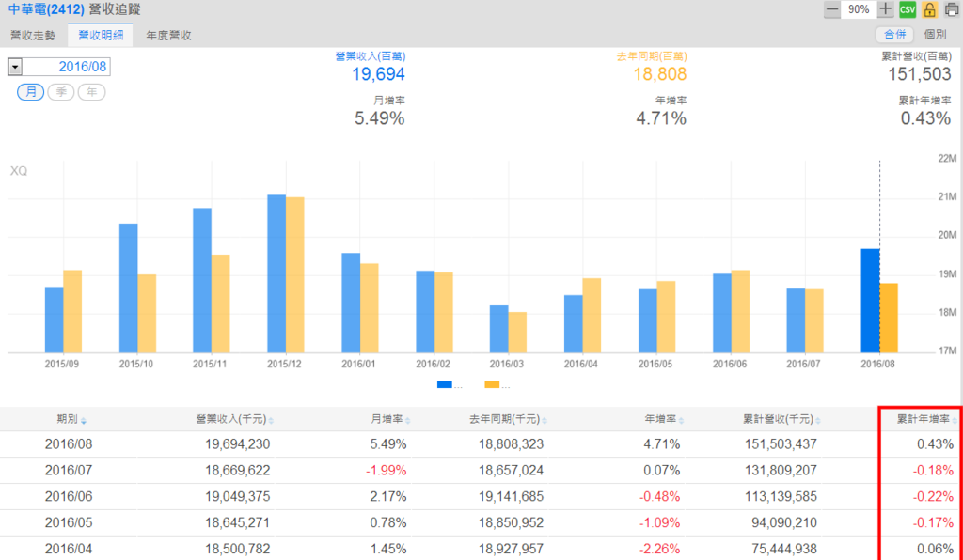This screenshot has height=560, width=963.
Task: Click the 0.06% cumulative growth cell
Action: 936,549
